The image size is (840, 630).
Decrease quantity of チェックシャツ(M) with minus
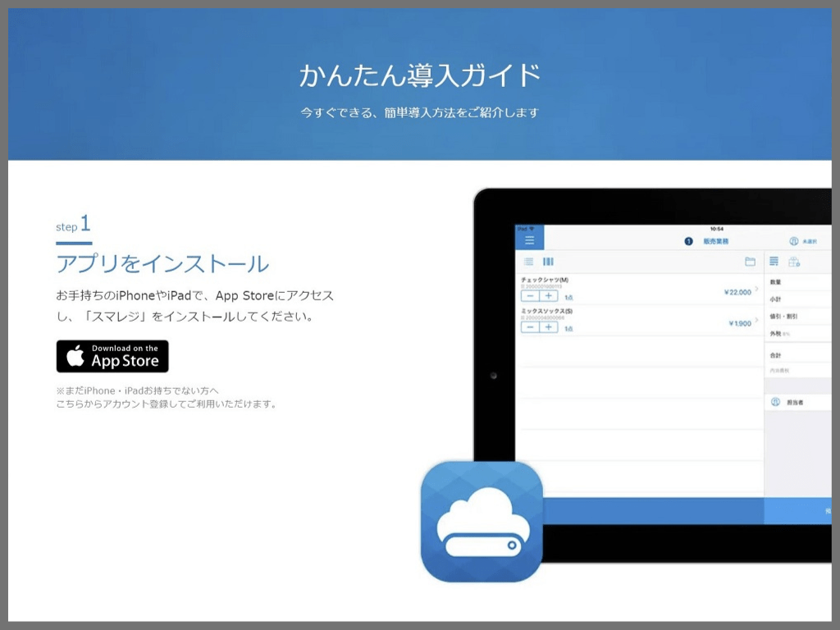click(x=530, y=296)
